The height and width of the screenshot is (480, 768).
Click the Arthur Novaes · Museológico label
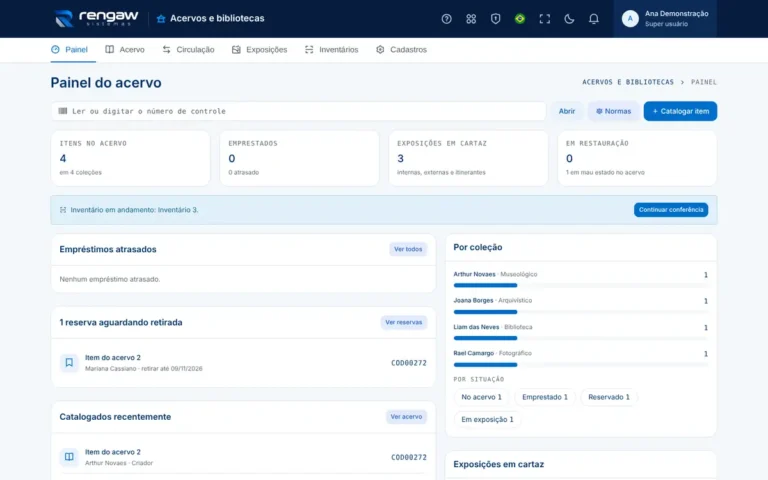(x=495, y=274)
